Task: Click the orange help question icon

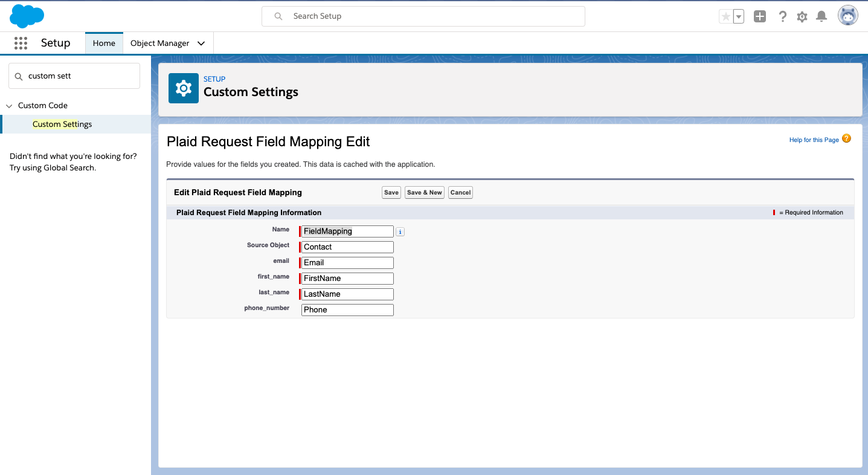Action: (x=847, y=139)
